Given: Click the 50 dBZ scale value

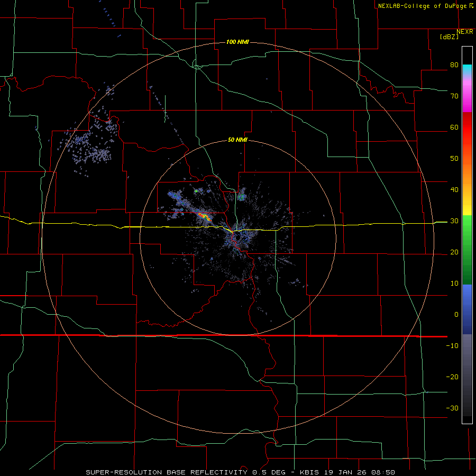Looking at the screenshot, I should coord(454,159).
